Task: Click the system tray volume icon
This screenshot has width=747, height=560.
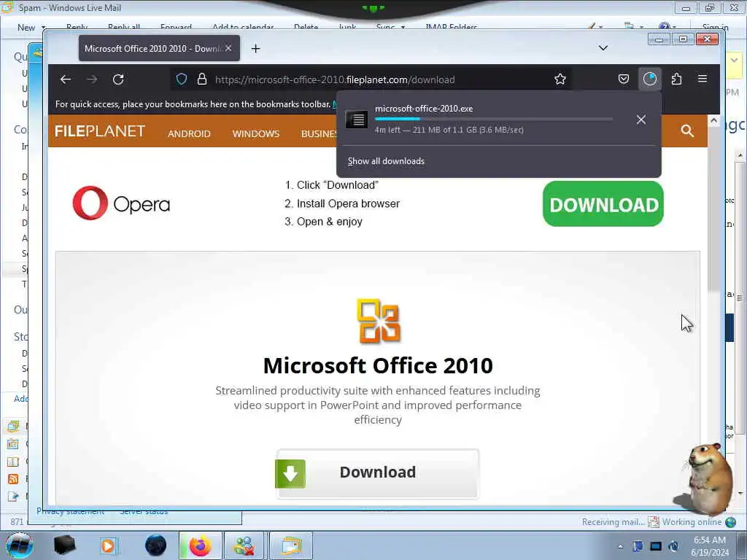Action: coord(673,546)
